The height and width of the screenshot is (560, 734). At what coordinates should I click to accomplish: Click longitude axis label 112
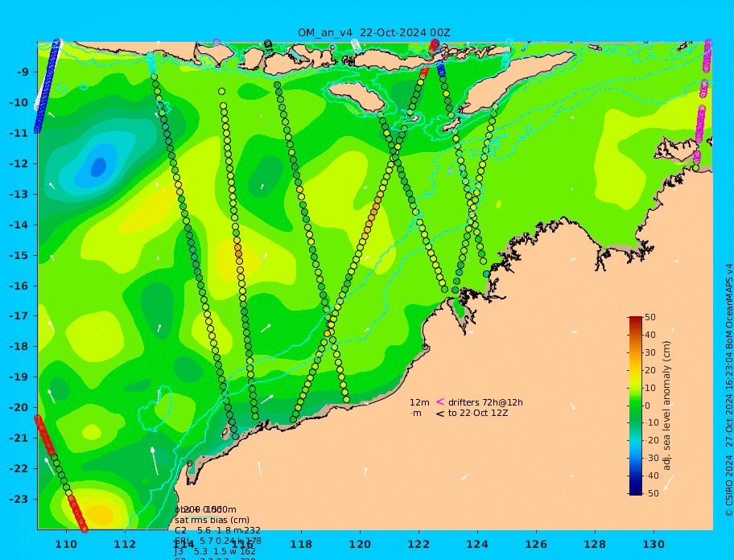tap(125, 545)
